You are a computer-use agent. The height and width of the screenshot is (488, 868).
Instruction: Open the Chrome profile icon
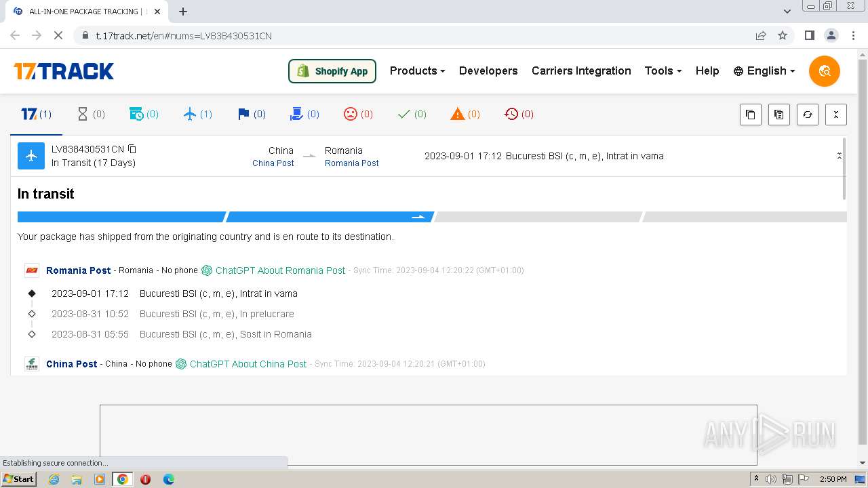[x=831, y=35]
